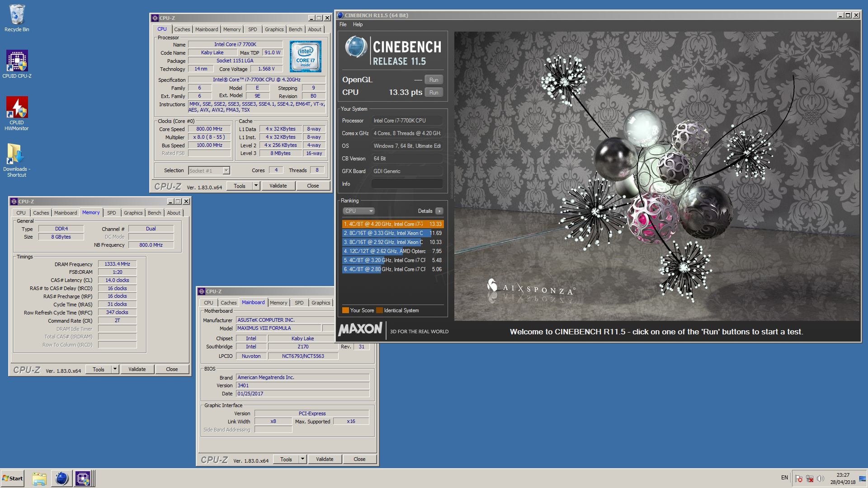Viewport: 868px width, 488px height.
Task: Click the Start button on taskbar
Action: 13,479
